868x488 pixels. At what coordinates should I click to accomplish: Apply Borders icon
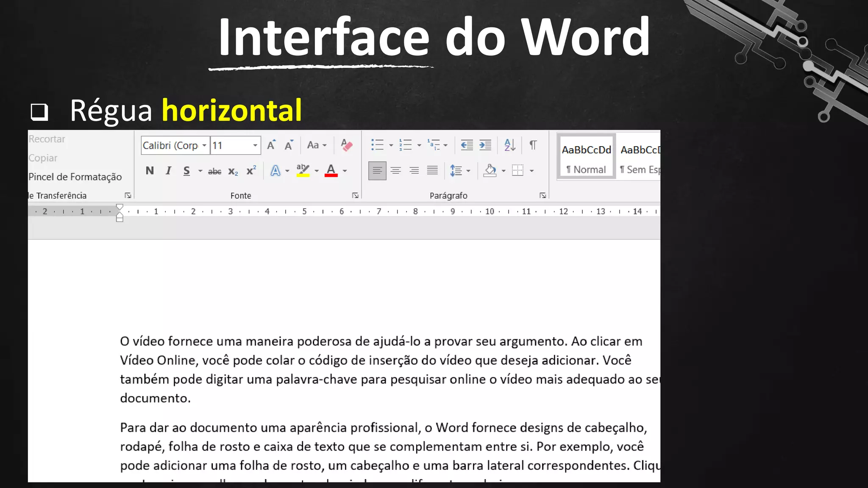517,171
